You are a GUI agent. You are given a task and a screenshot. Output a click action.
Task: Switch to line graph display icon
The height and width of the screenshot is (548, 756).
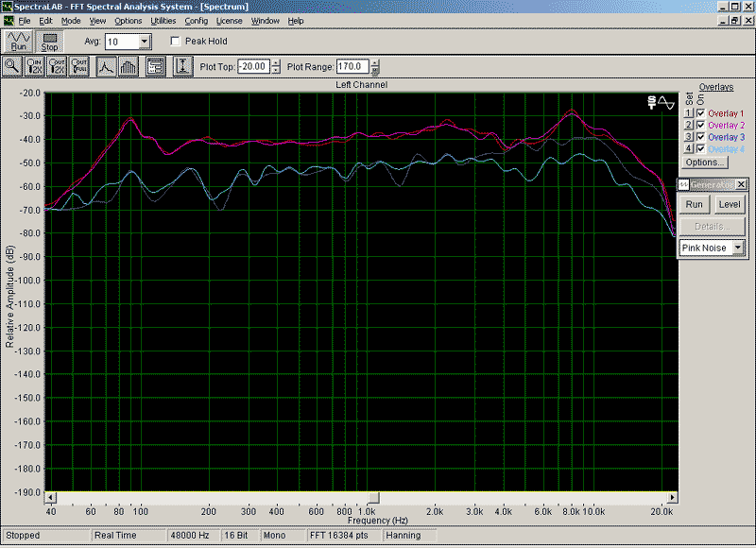point(107,66)
